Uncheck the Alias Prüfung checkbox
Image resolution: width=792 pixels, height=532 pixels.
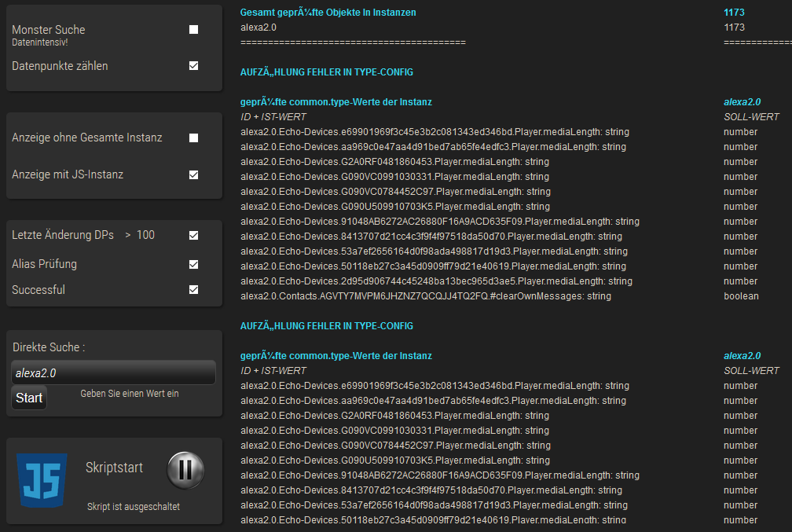193,264
